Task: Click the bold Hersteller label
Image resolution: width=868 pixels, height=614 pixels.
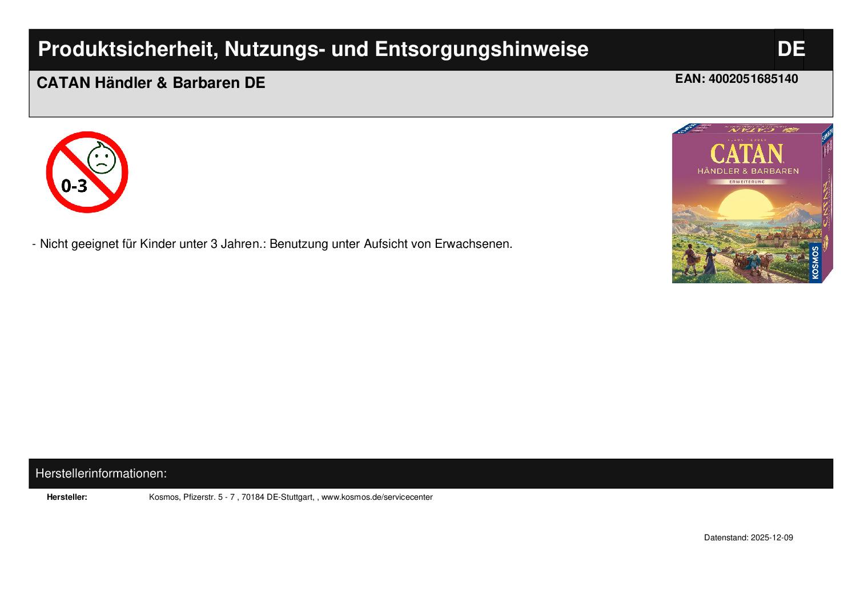Action: 67,497
